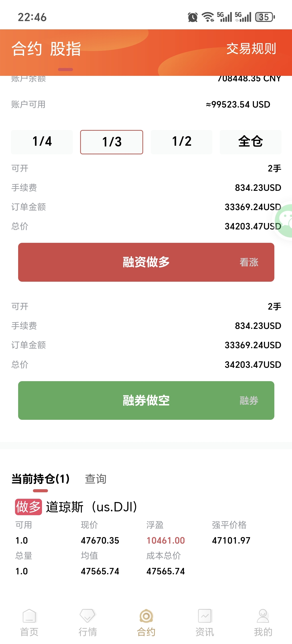Viewport: 292px width, 644px height.
Task: Open the 查询 positions query tab
Action: pyautogui.click(x=96, y=479)
